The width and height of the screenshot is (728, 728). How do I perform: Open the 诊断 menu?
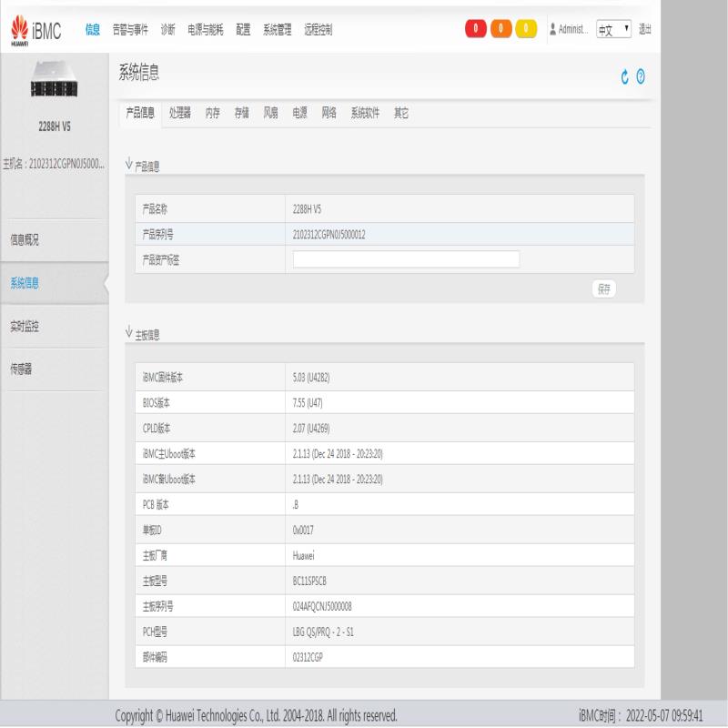167,30
